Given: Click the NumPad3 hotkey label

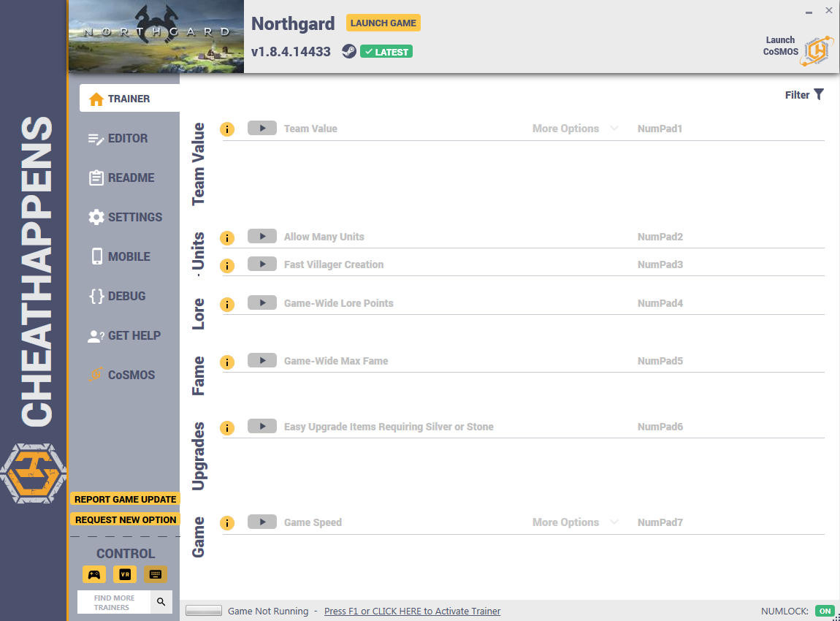Looking at the screenshot, I should [x=660, y=264].
